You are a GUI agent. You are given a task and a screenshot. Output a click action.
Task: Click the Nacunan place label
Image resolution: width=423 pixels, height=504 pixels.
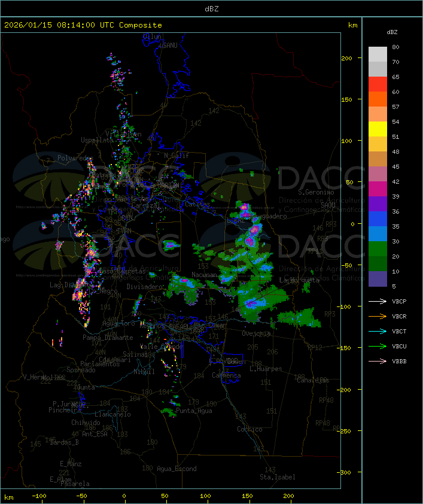(x=204, y=275)
